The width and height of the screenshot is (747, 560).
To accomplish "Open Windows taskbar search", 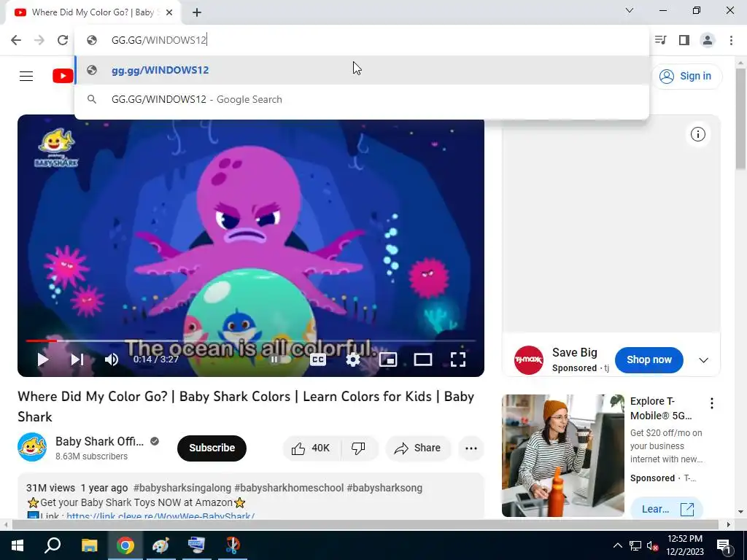I will point(53,545).
